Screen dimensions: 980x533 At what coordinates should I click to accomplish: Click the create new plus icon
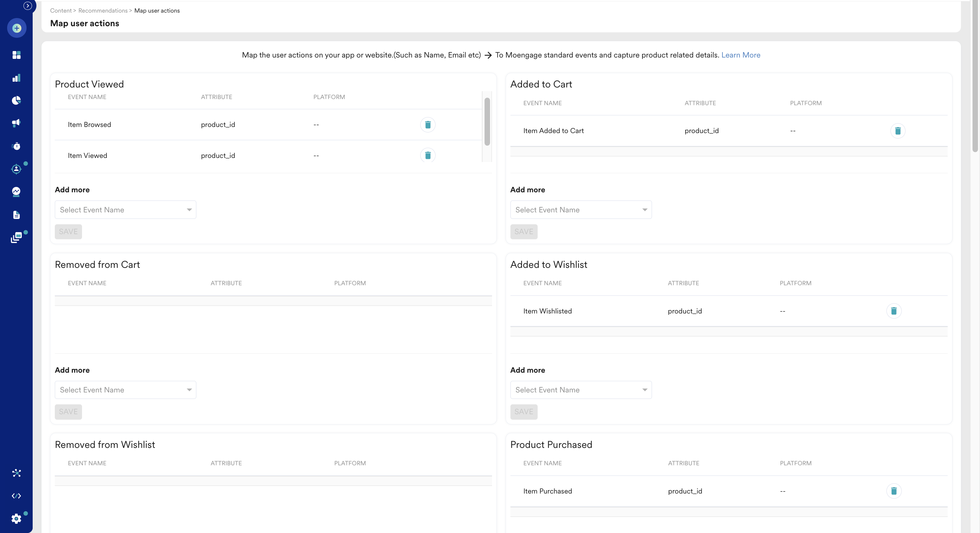16,28
